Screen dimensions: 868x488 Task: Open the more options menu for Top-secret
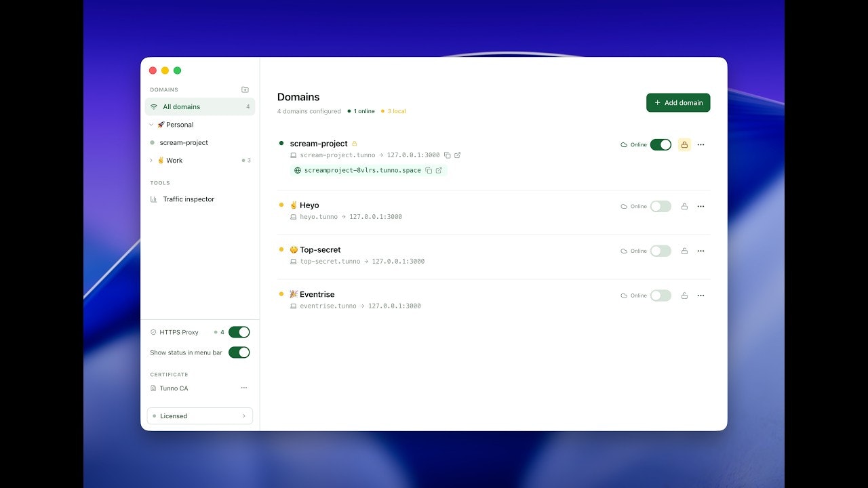click(701, 251)
